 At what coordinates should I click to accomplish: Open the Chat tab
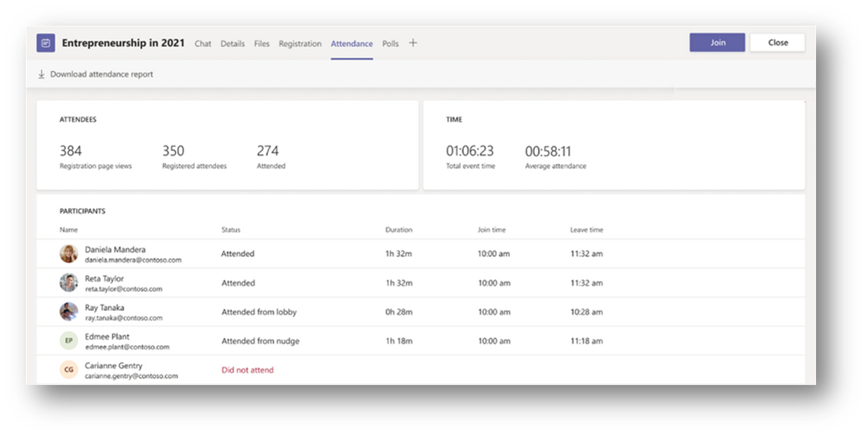click(202, 44)
